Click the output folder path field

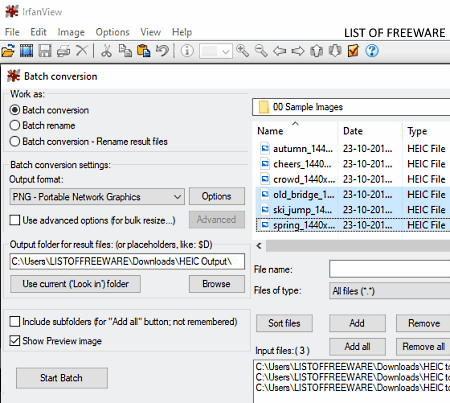127,262
